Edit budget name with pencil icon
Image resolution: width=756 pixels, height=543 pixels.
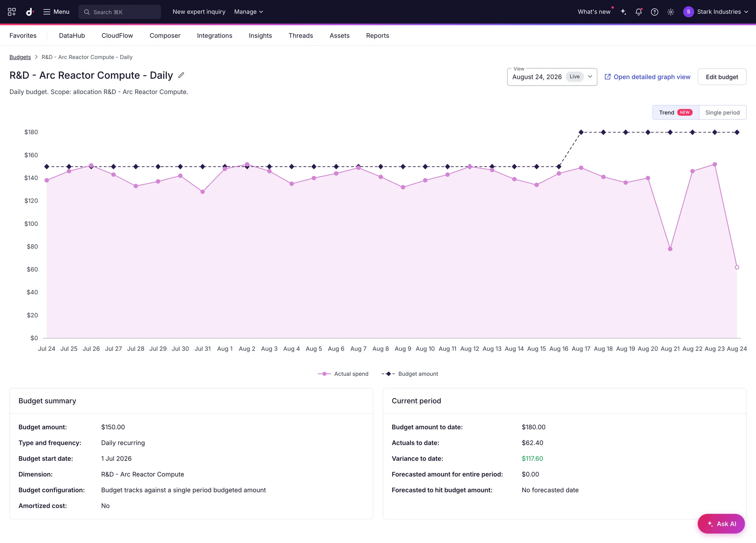pyautogui.click(x=181, y=75)
